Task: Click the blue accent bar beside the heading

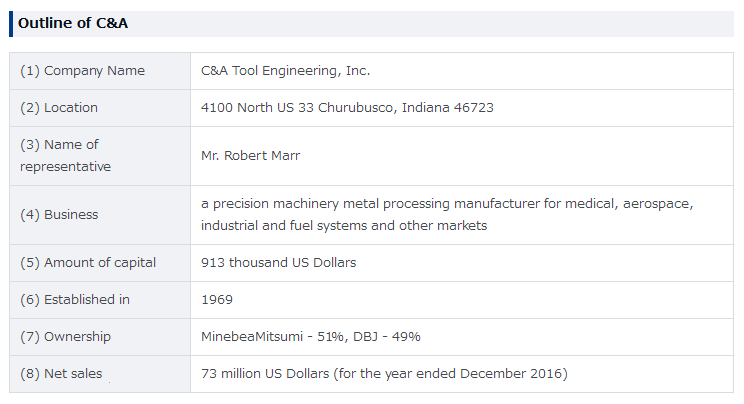Action: [x=11, y=23]
